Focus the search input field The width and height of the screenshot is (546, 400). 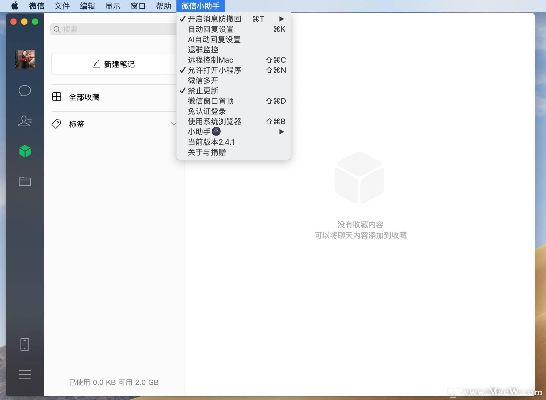point(114,29)
